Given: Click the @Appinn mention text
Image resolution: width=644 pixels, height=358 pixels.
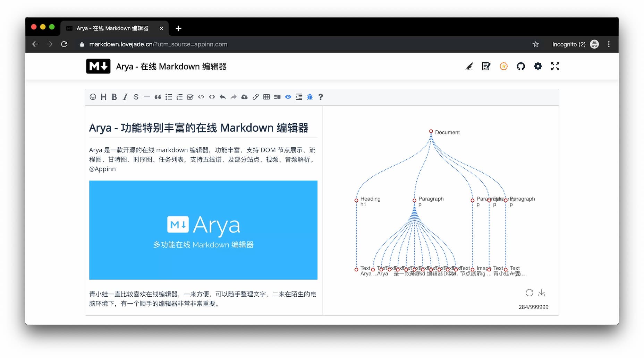Looking at the screenshot, I should (102, 169).
